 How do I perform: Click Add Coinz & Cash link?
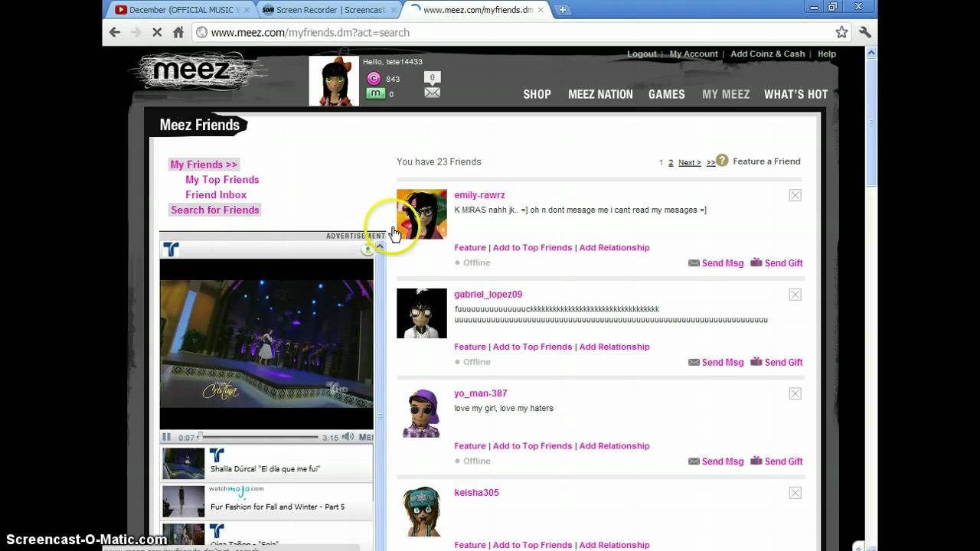click(x=767, y=54)
